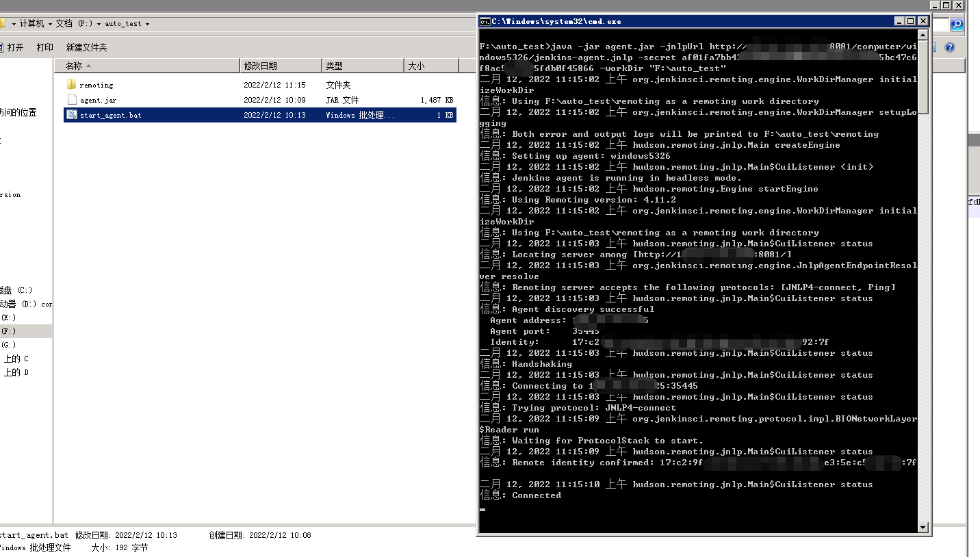Click the JAR 文件 type cell
980x557 pixels.
[x=342, y=101]
